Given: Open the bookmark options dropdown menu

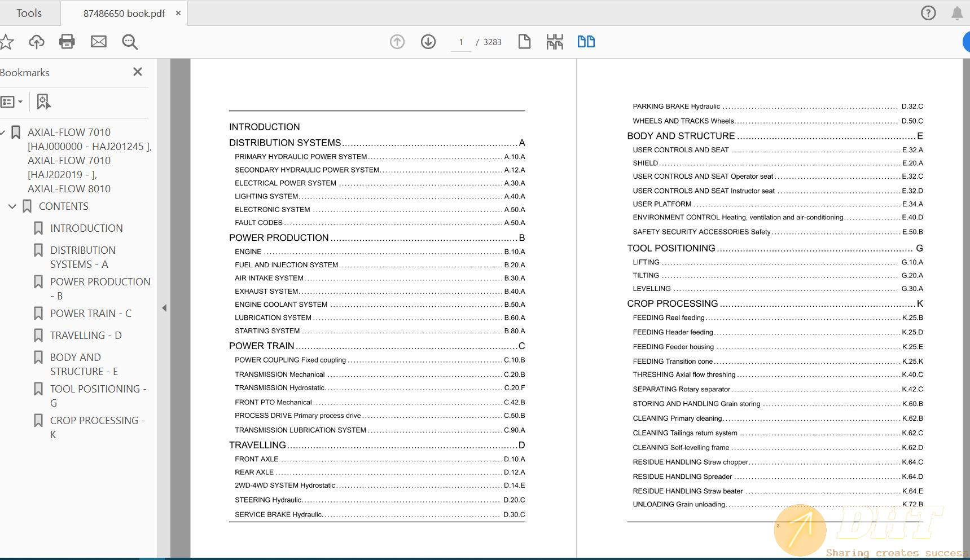Looking at the screenshot, I should [11, 102].
